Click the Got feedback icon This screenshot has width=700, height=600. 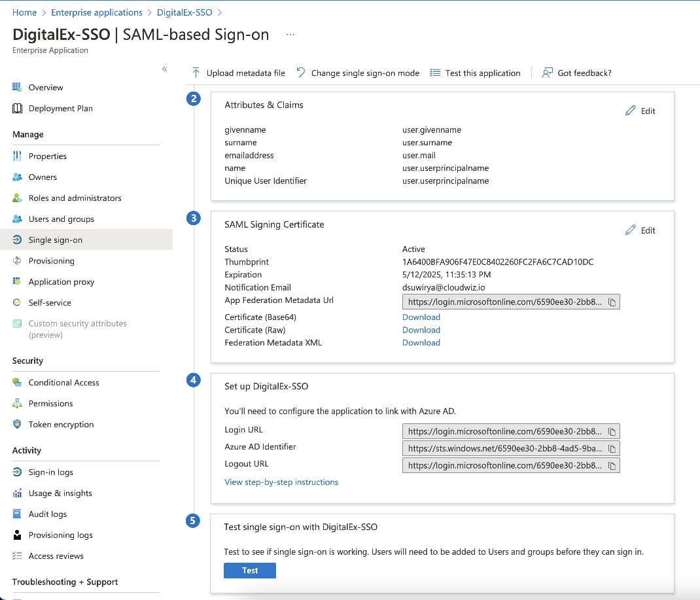click(x=548, y=73)
